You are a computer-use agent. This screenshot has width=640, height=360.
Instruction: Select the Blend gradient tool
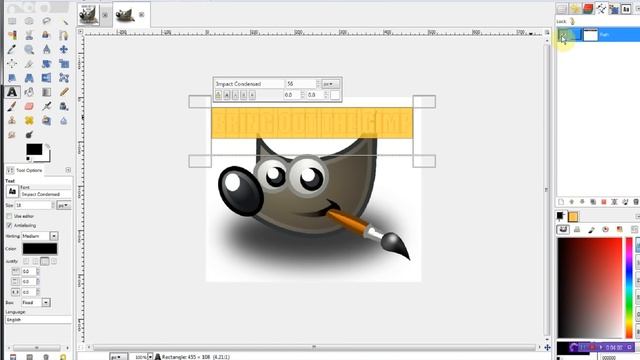pyautogui.click(x=46, y=92)
